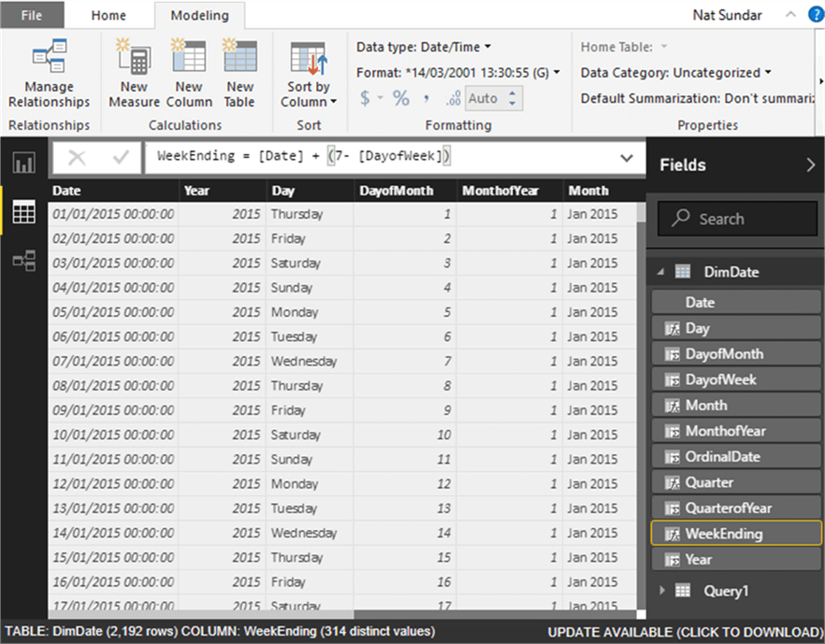Open Relationships view in sidebar
This screenshot has width=825, height=644.
[24, 260]
